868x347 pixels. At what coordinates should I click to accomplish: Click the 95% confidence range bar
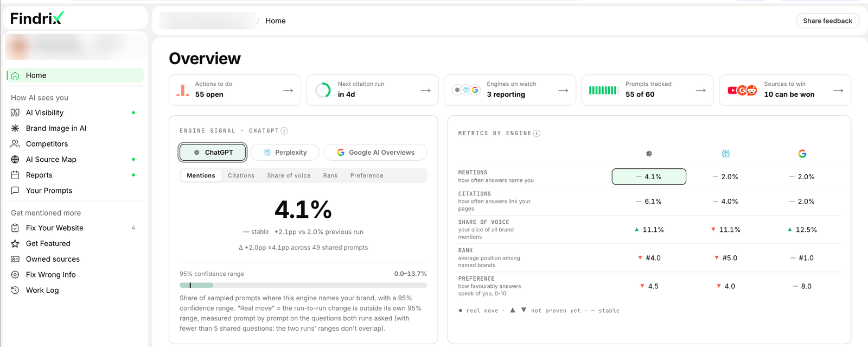(303, 285)
